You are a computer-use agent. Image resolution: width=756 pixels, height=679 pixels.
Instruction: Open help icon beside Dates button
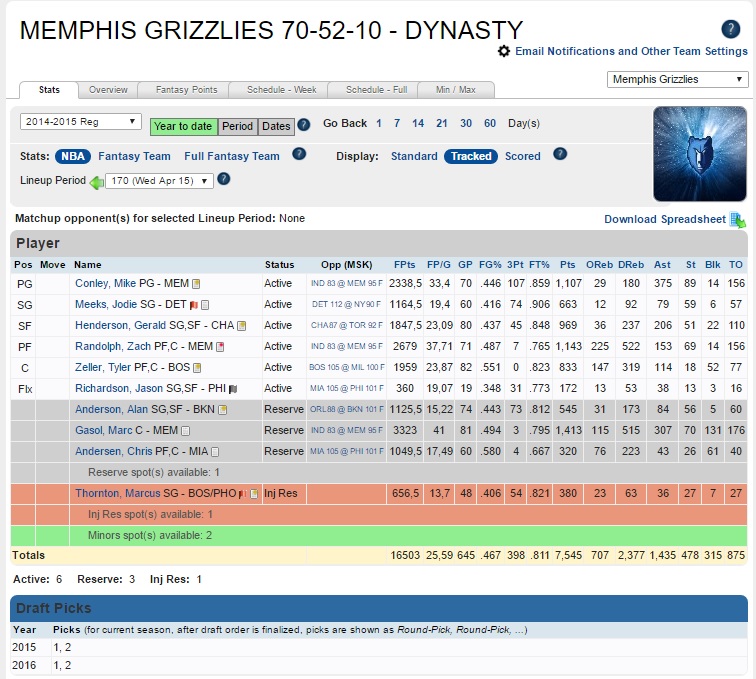point(303,125)
